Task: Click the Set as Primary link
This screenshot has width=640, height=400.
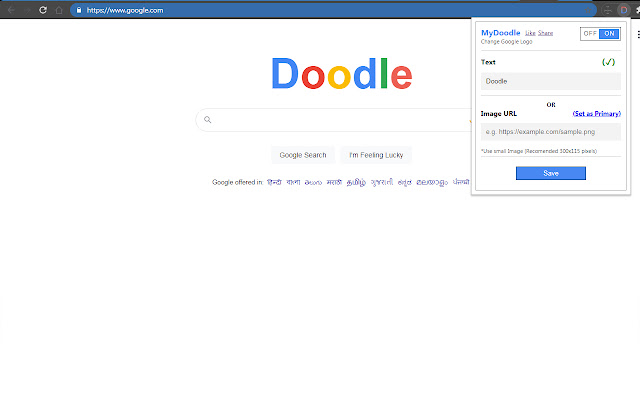Action: pyautogui.click(x=597, y=113)
